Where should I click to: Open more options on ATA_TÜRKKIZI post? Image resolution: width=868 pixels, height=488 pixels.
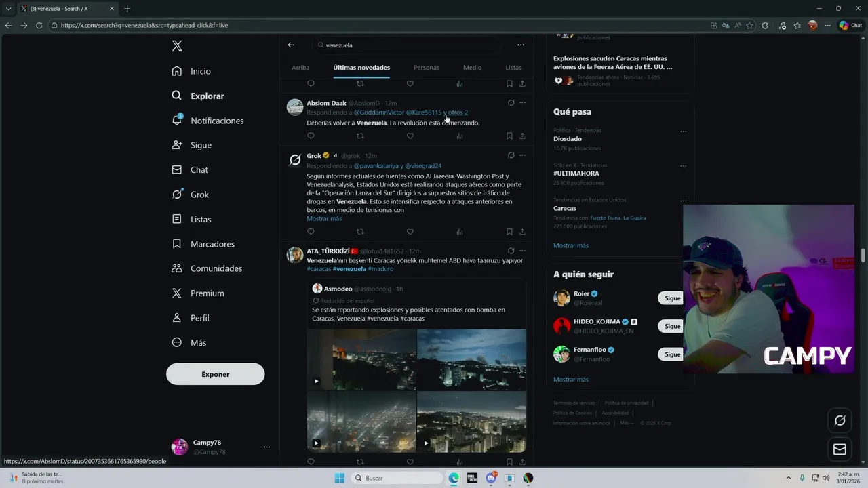pos(522,251)
